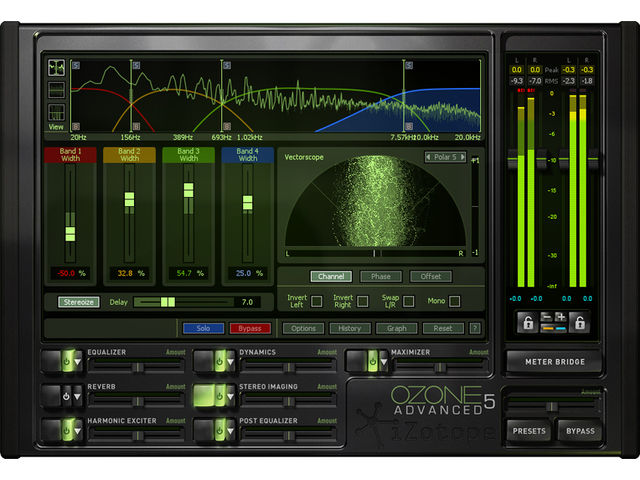Toggle the Maximizer module power button
640x480 pixels.
[372, 362]
